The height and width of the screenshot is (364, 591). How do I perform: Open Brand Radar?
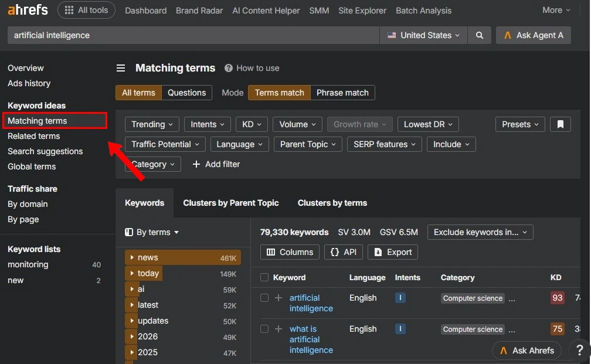point(199,11)
